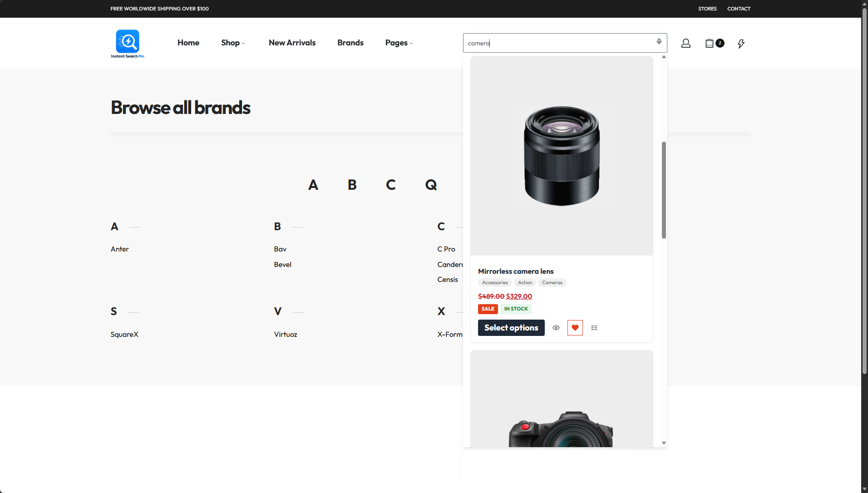The height and width of the screenshot is (493, 868).
Task: Click the $329.00 sale price
Action: (519, 296)
